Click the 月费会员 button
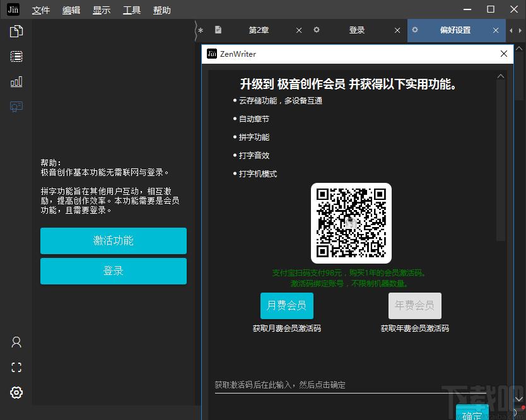Screen dimensions: 526x420 (x=286, y=305)
